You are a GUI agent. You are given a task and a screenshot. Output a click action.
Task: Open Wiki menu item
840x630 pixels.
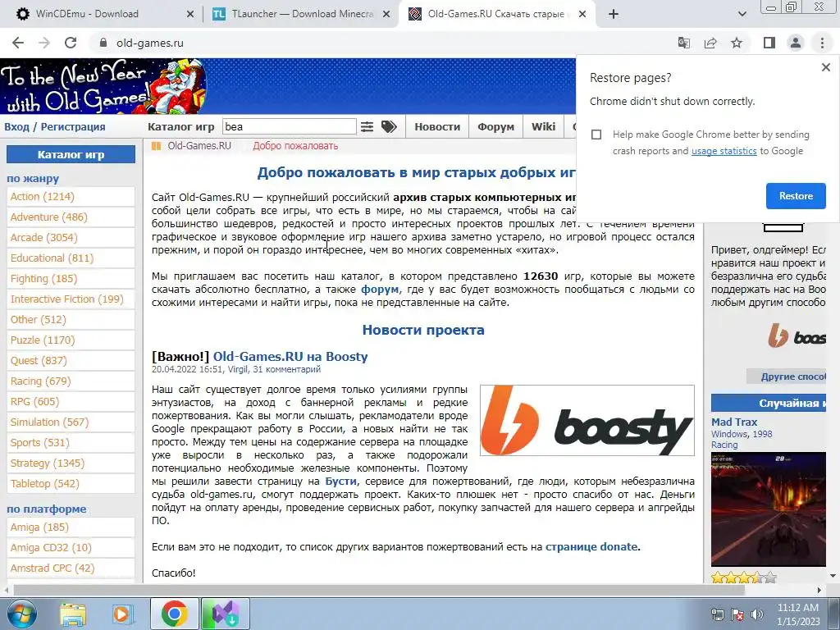(543, 127)
